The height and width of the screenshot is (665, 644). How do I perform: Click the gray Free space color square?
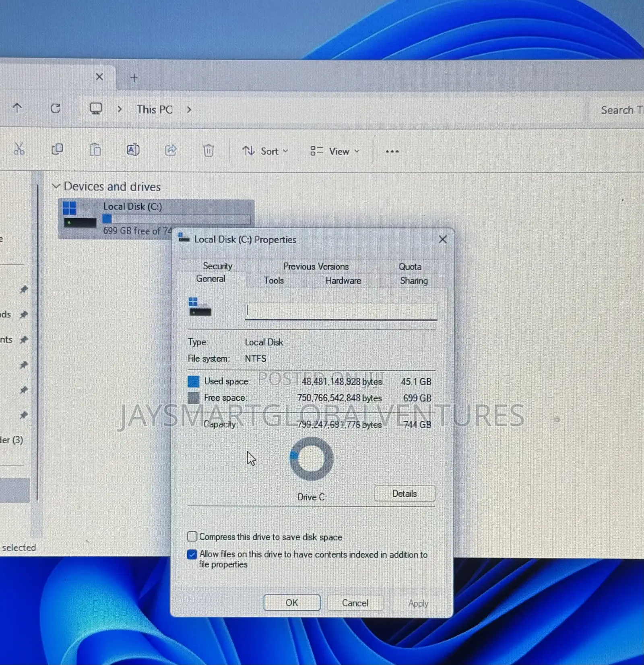click(194, 398)
